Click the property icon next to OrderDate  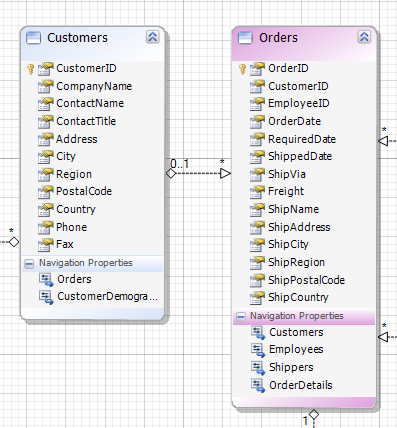(x=257, y=122)
